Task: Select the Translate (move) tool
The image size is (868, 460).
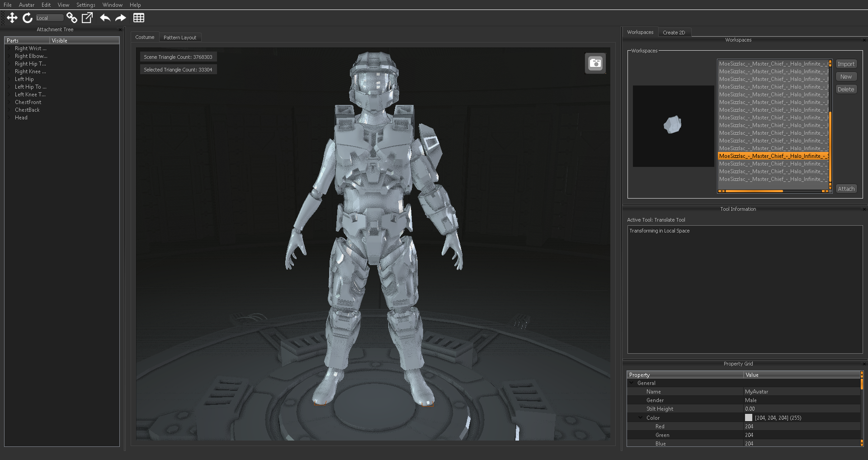Action: pos(12,18)
